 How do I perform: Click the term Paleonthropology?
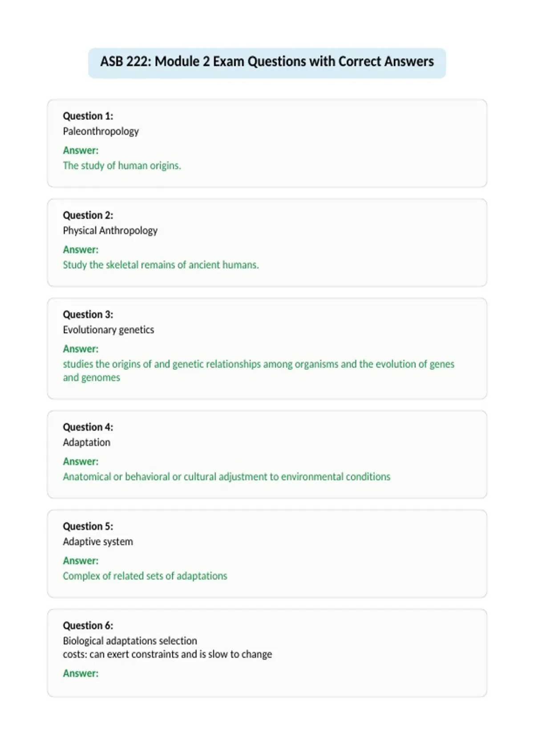click(101, 132)
